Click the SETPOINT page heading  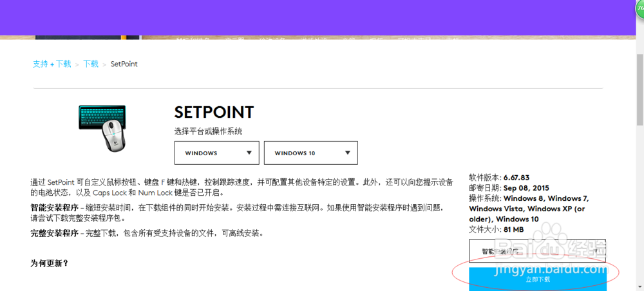point(214,112)
